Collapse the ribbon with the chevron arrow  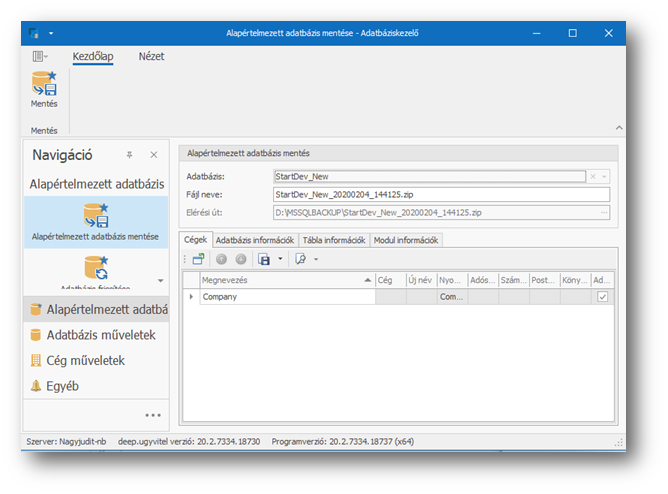click(618, 128)
